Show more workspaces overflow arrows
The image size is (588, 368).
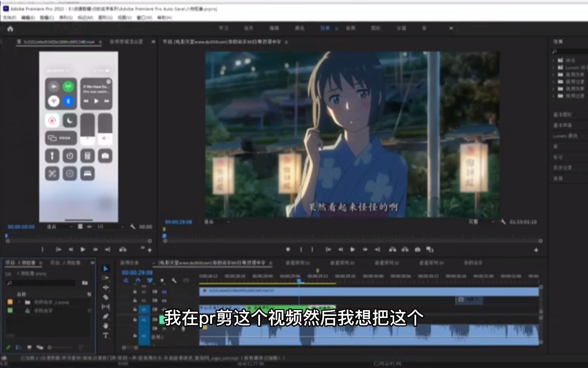coord(451,28)
